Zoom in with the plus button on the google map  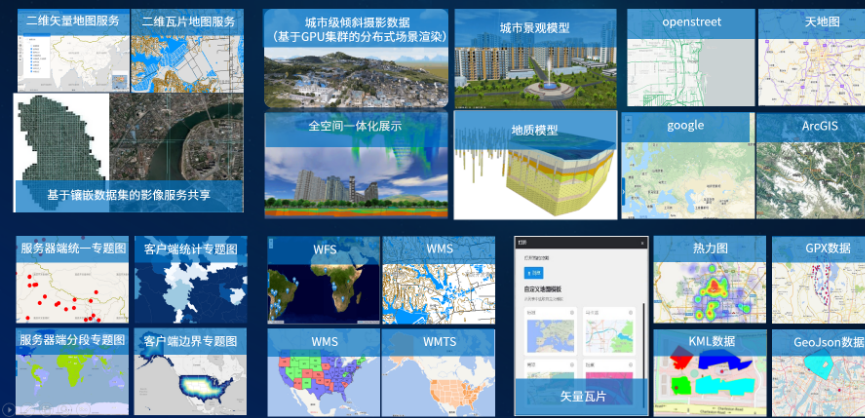[628, 120]
